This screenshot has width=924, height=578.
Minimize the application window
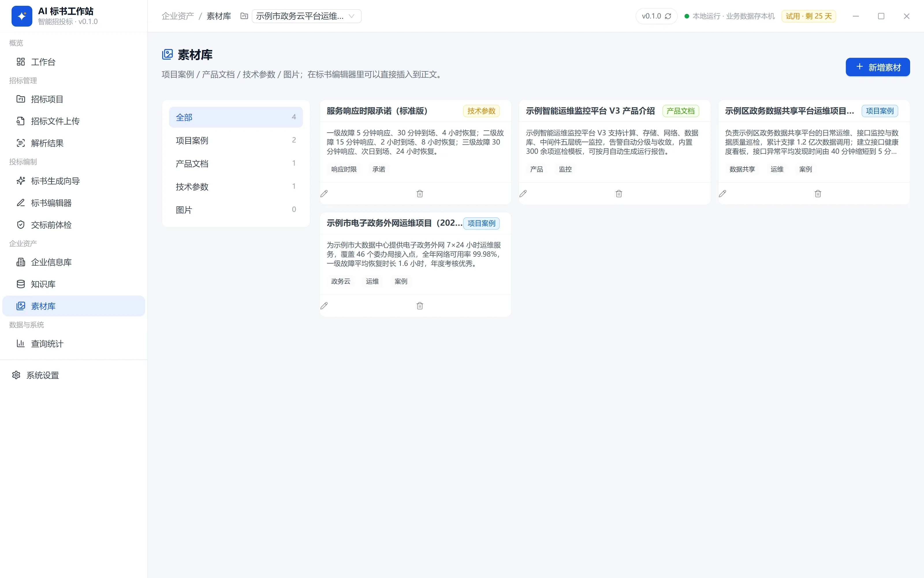coord(856,16)
